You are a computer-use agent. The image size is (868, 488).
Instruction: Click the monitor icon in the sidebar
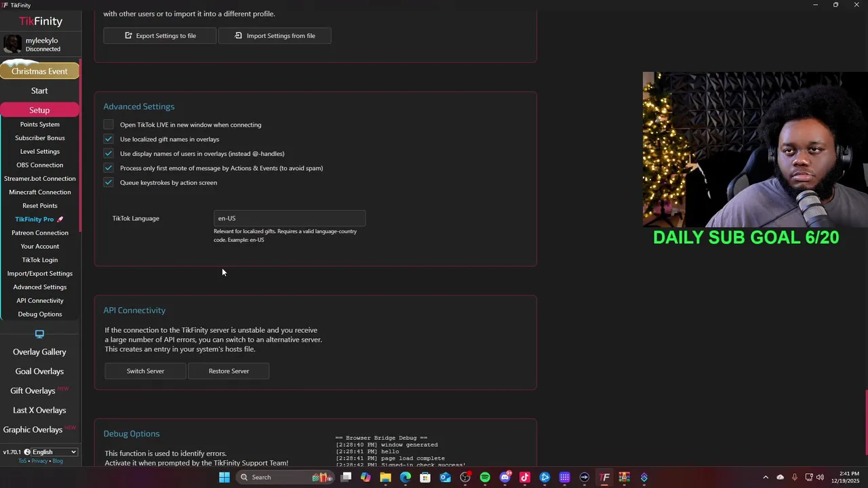[x=39, y=334]
